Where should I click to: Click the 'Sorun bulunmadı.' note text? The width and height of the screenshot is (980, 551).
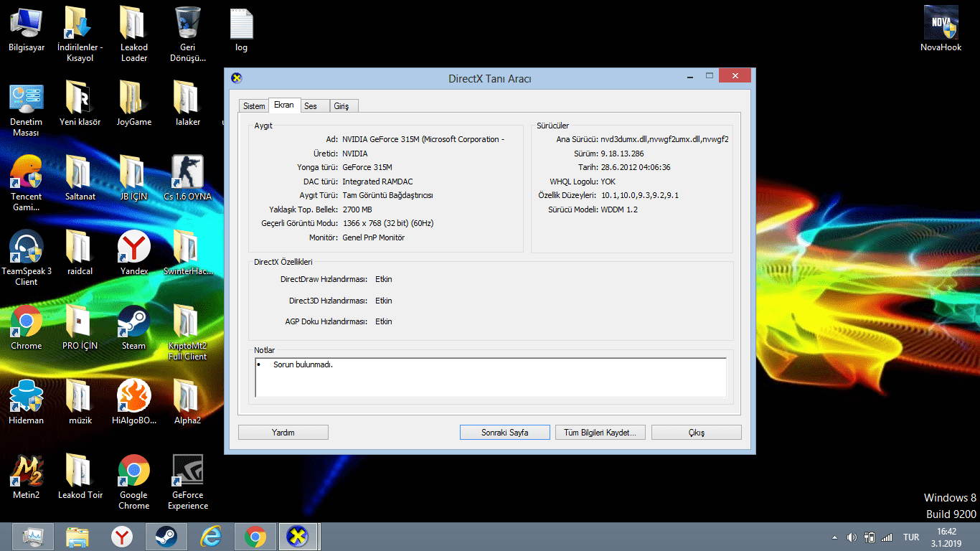303,364
